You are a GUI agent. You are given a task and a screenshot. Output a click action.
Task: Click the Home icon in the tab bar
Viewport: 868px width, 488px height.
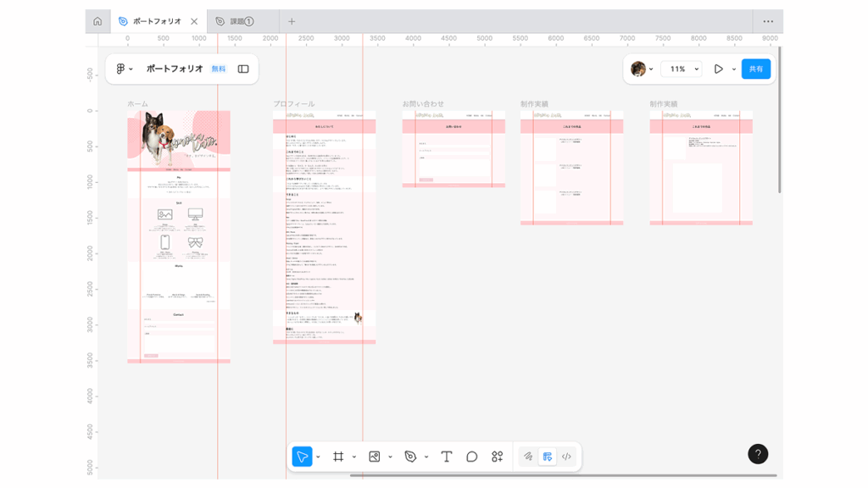(97, 21)
